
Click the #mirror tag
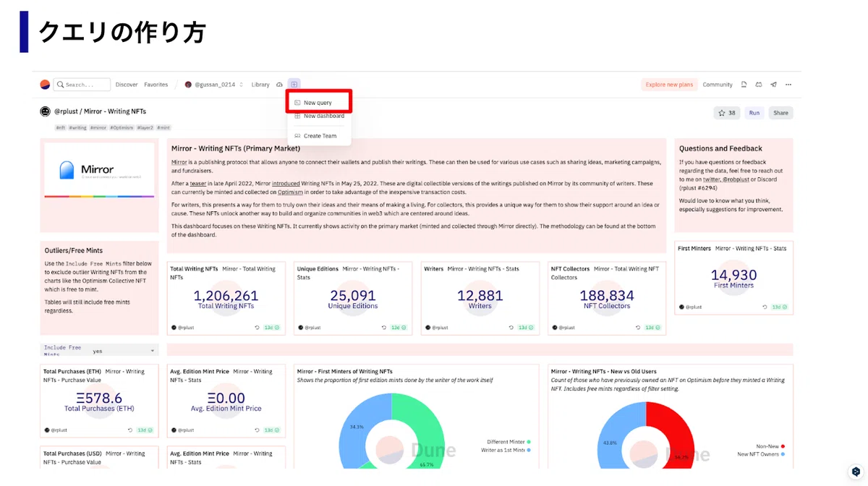98,127
